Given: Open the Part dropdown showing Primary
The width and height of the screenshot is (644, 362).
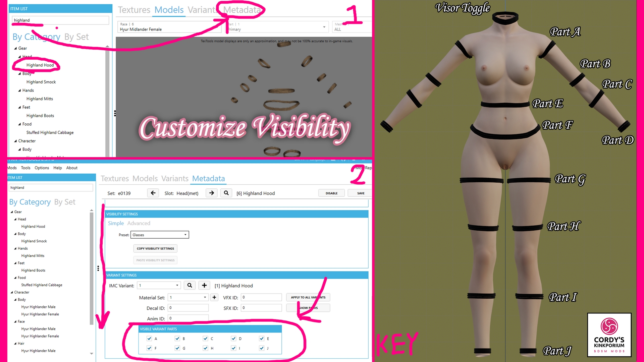Looking at the screenshot, I should pyautogui.click(x=277, y=27).
